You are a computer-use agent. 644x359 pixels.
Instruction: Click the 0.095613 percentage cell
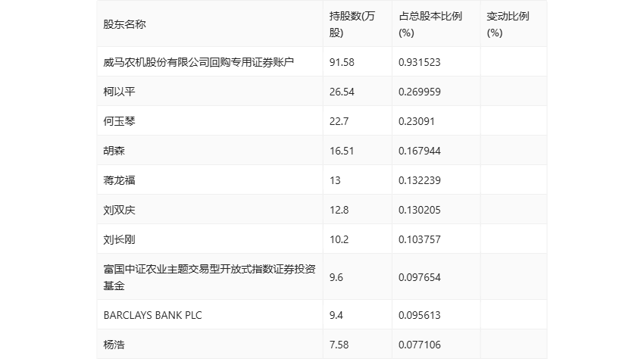pos(419,315)
